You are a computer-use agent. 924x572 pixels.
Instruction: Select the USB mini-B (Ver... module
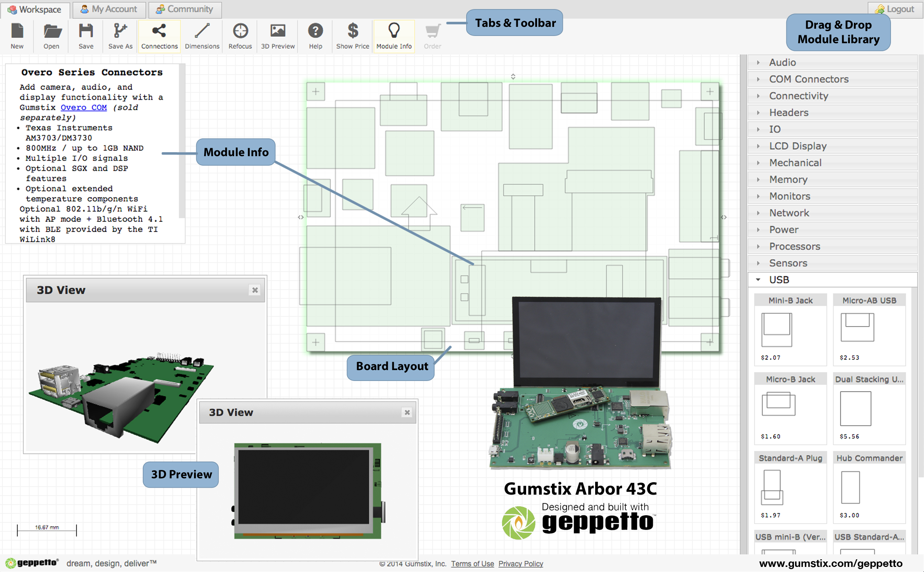(790, 543)
